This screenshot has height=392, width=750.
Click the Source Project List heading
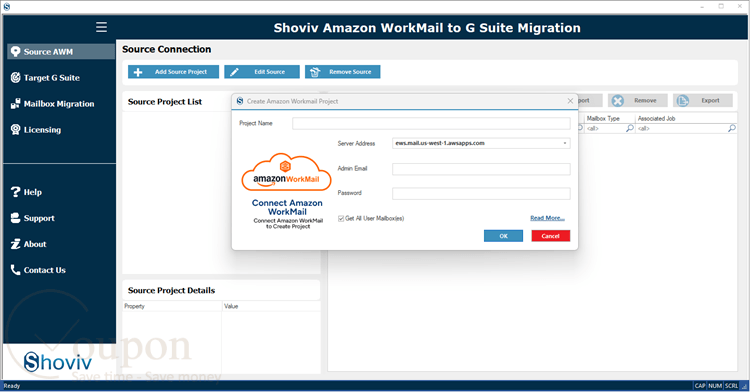165,101
